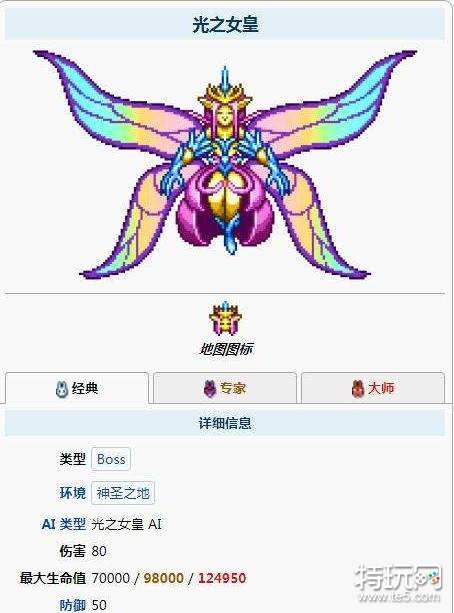The image size is (454, 613).
Task: Follow the 环境 label link
Action: (x=73, y=493)
